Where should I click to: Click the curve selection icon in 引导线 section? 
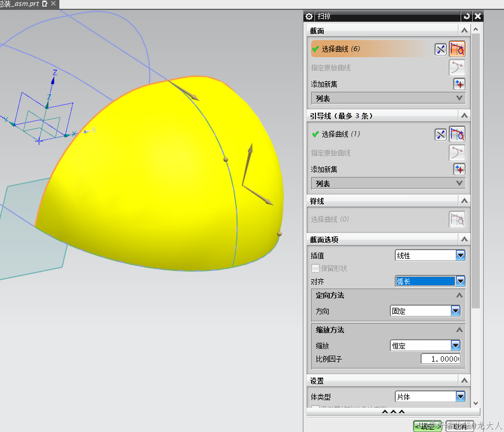(x=457, y=134)
